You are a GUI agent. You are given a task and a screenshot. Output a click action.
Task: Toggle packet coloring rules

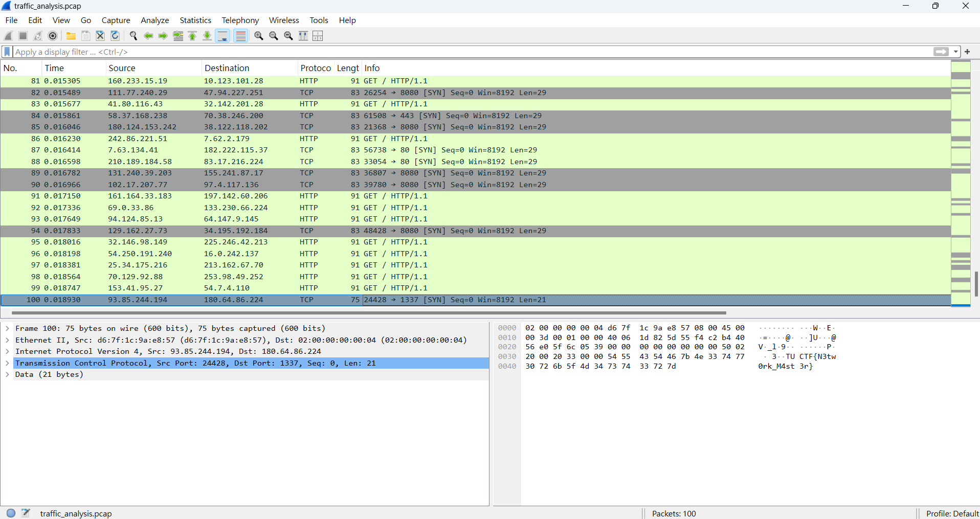pyautogui.click(x=240, y=36)
